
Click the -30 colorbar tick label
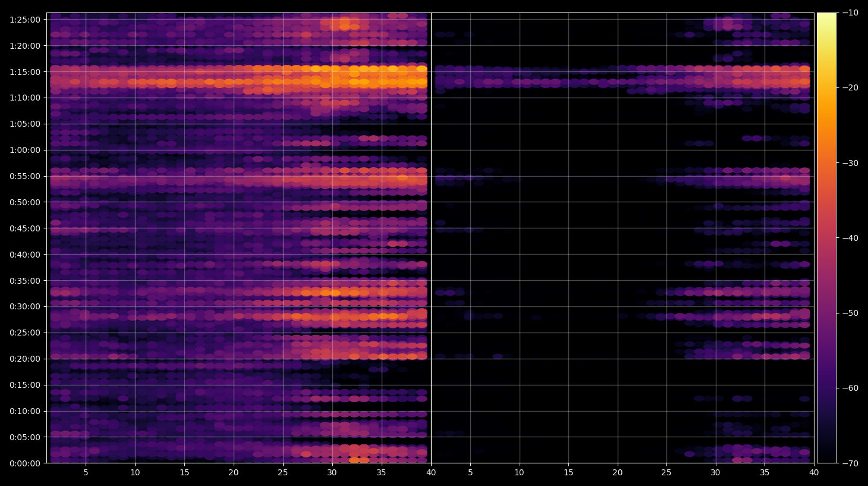850,163
